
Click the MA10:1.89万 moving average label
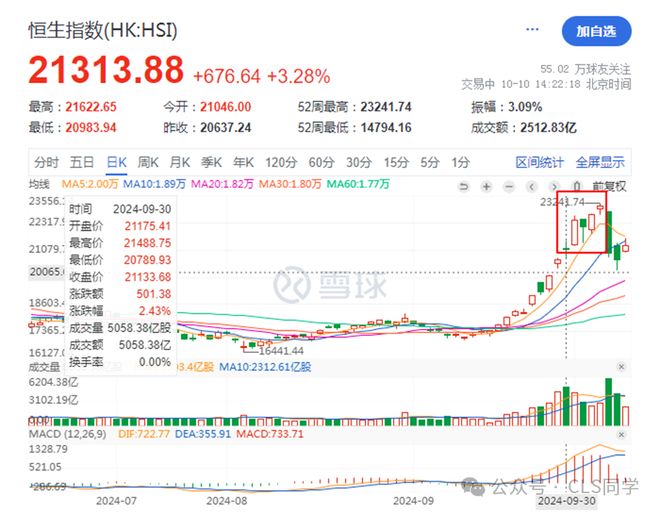pos(154,184)
